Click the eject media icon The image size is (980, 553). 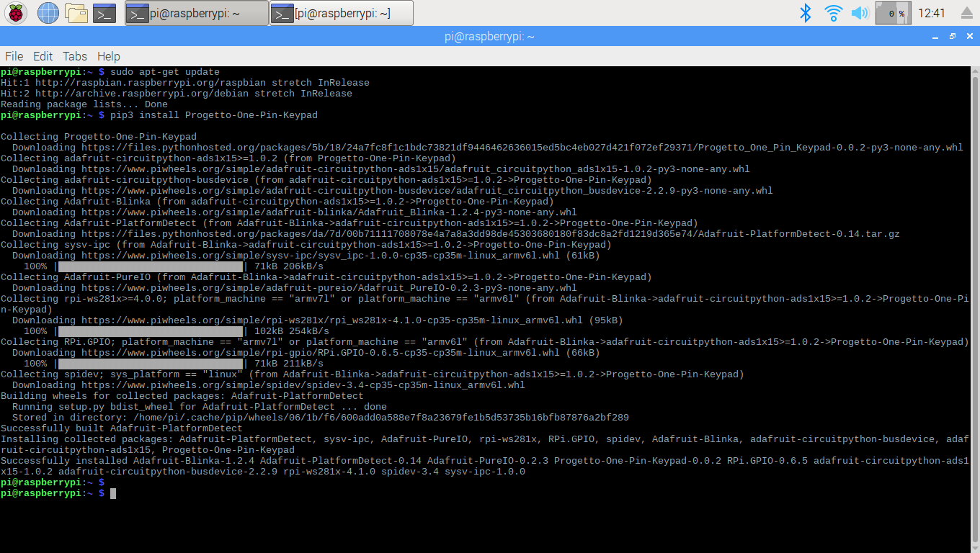pos(967,13)
